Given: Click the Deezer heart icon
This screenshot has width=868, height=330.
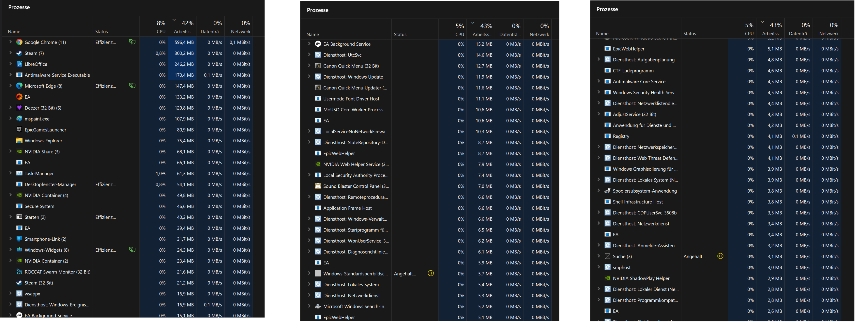Looking at the screenshot, I should pyautogui.click(x=19, y=108).
